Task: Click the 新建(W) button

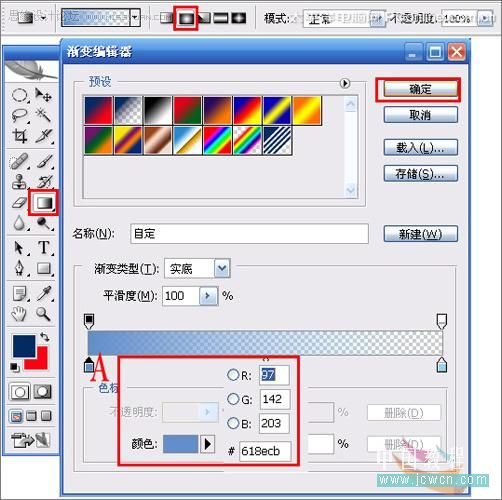Action: click(x=420, y=234)
